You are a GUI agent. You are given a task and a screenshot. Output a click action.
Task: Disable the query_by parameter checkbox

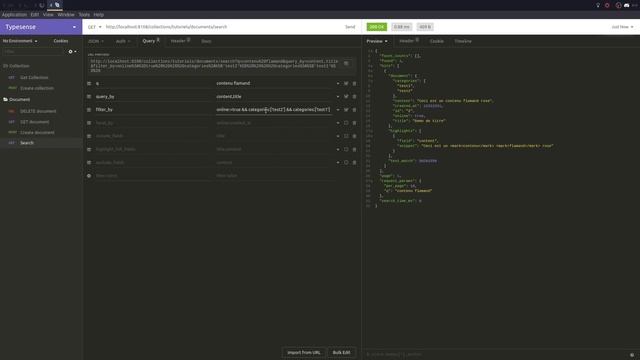pyautogui.click(x=346, y=97)
